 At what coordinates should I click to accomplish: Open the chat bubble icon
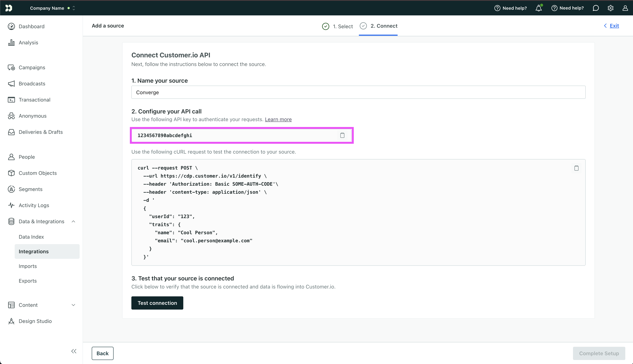coord(596,8)
